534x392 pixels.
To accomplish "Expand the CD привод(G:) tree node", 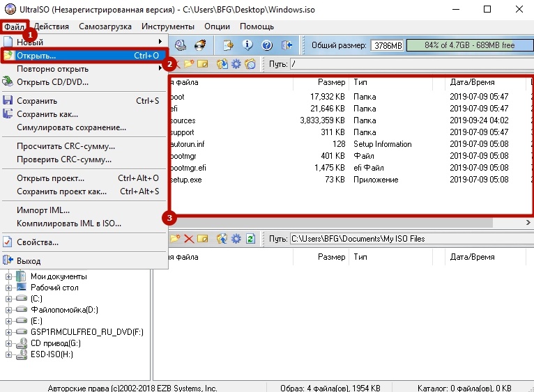I will click(x=9, y=343).
